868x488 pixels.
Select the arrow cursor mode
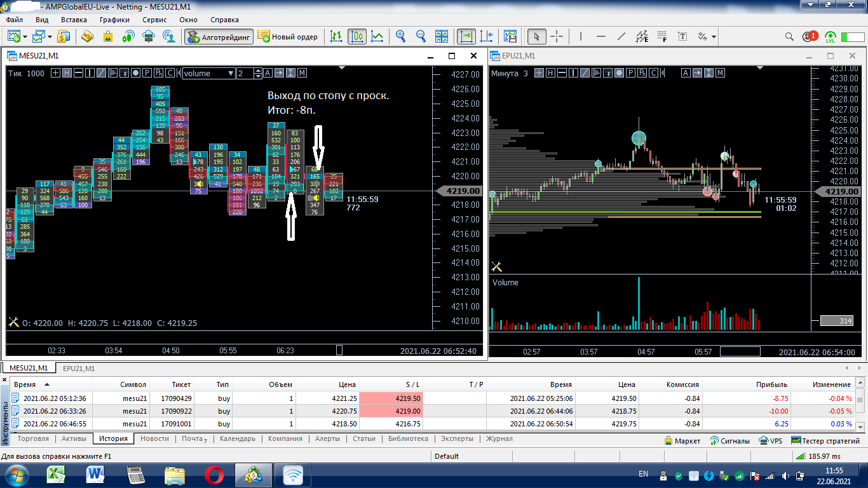(x=536, y=36)
